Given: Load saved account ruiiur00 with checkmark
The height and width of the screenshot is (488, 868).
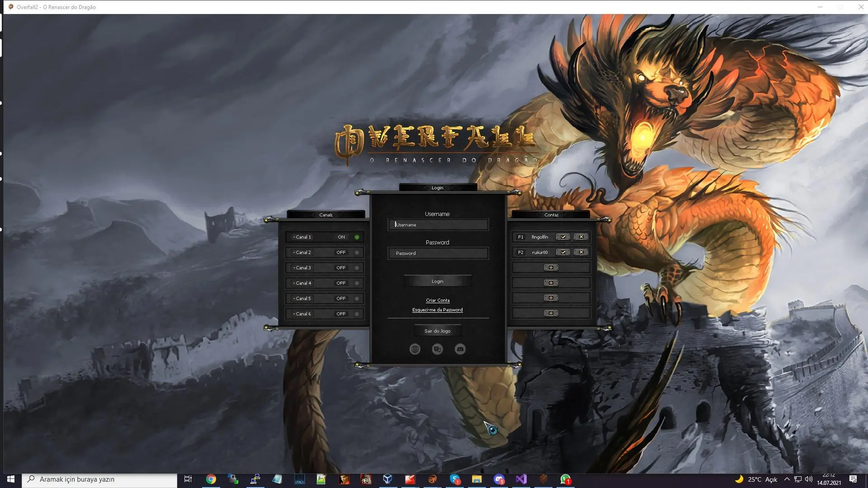Looking at the screenshot, I should coord(563,252).
